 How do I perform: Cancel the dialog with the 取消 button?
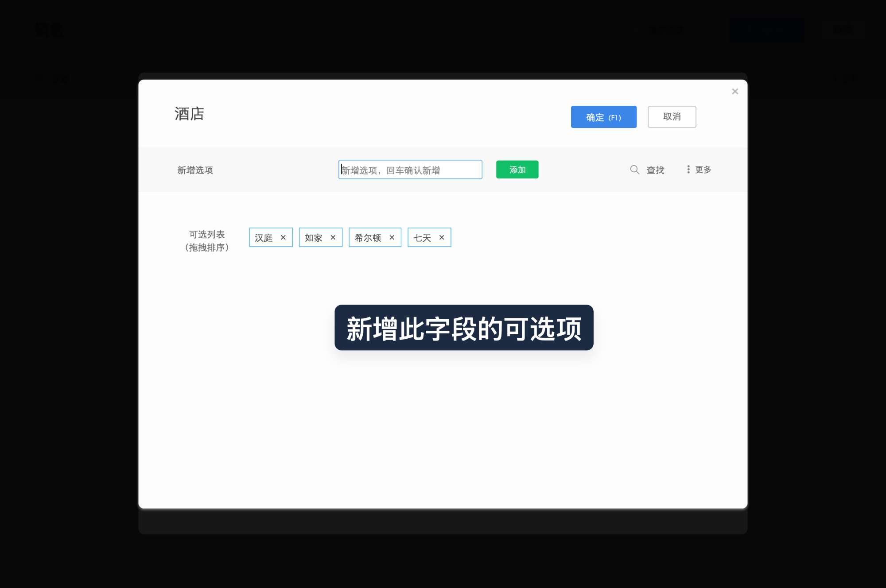[x=672, y=116]
